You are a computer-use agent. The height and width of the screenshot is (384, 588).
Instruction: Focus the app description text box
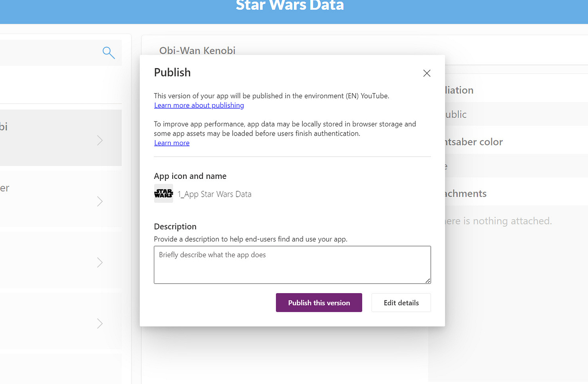292,264
